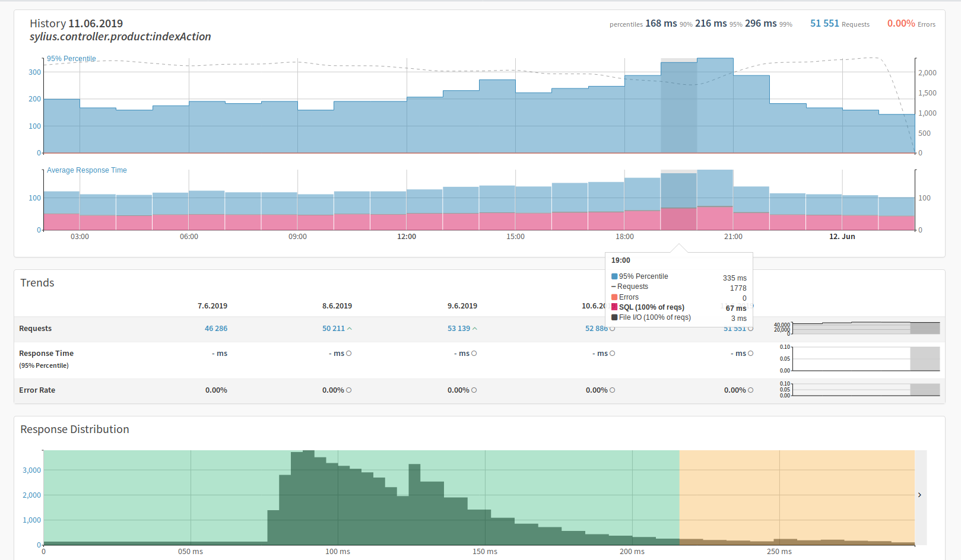This screenshot has width=961, height=560.
Task: Click circle indicator for latest-day response time
Action: pyautogui.click(x=751, y=354)
